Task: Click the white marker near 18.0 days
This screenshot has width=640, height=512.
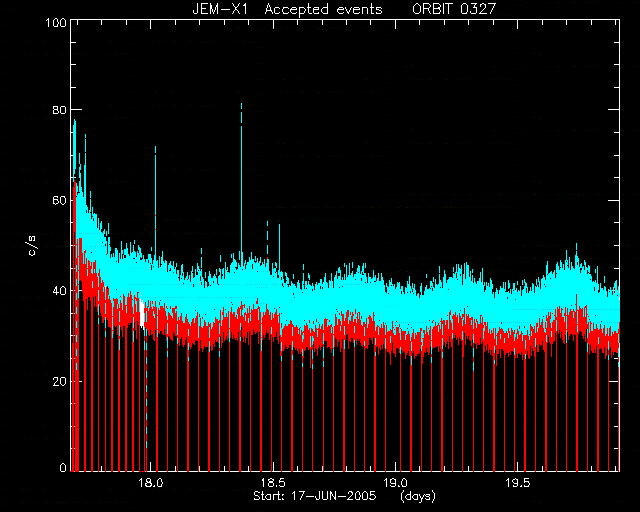Action: (142, 313)
